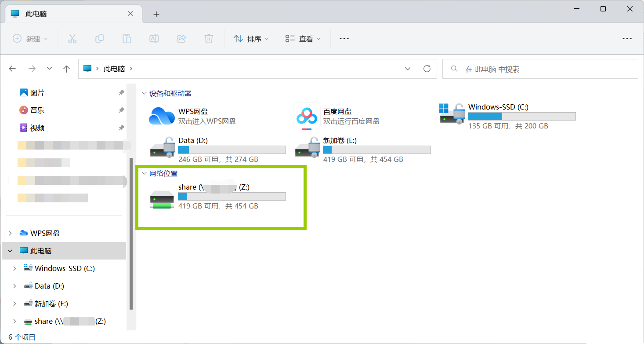644x344 pixels.
Task: Click the Copy icon in toolbar
Action: click(x=100, y=39)
